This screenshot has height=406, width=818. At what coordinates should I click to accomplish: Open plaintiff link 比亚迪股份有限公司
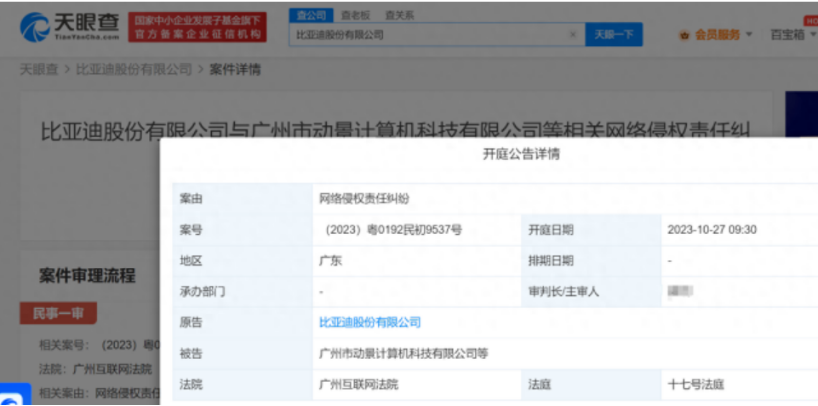[370, 323]
